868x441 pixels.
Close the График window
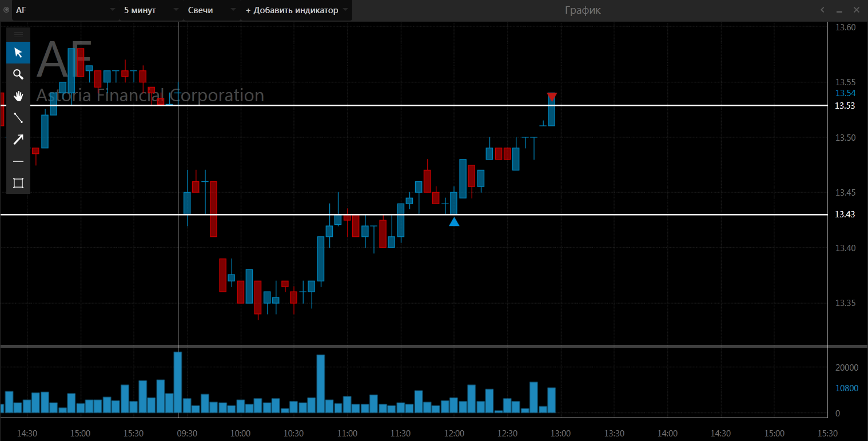pyautogui.click(x=857, y=10)
